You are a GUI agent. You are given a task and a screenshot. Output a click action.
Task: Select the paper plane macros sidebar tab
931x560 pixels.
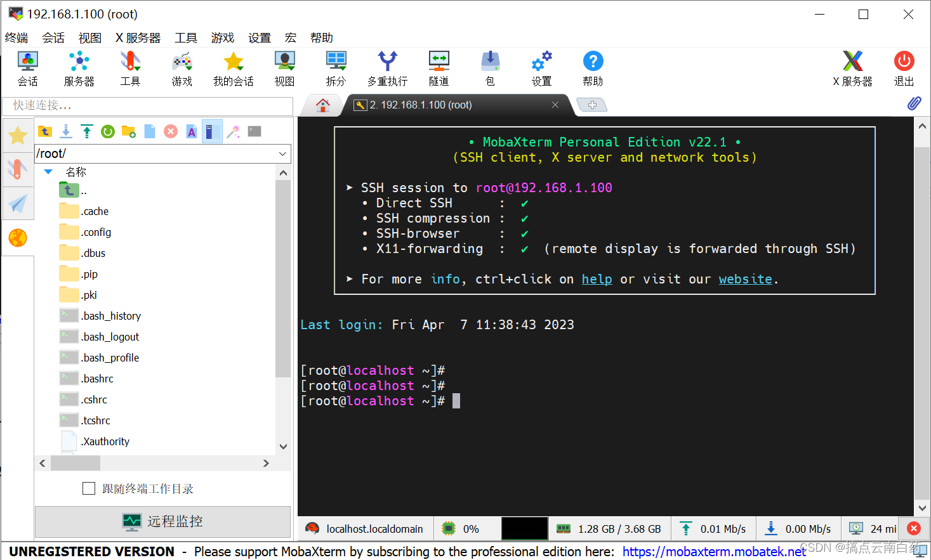[x=18, y=204]
